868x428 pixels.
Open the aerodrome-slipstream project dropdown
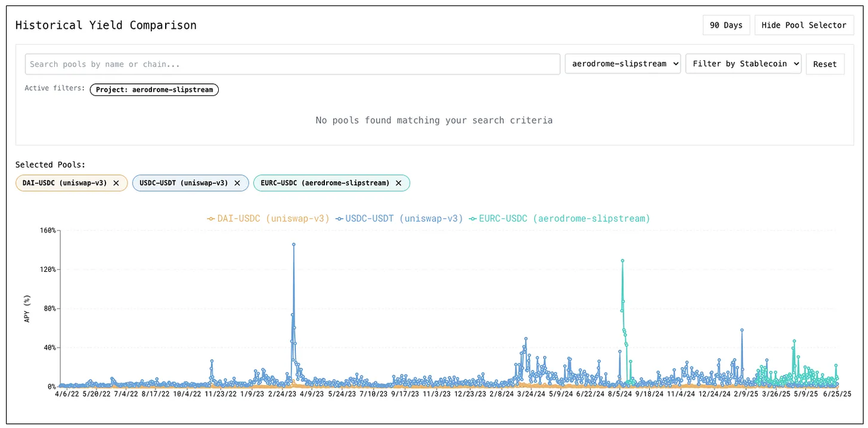[x=623, y=64]
